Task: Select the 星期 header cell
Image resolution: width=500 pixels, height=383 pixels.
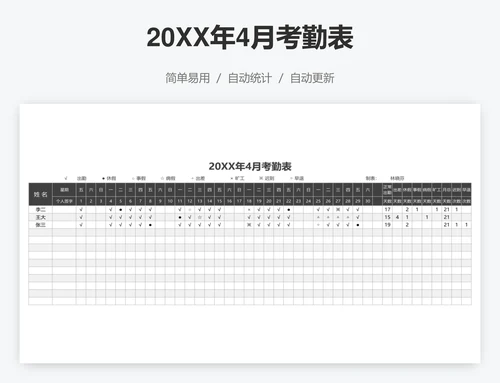Action: click(64, 190)
